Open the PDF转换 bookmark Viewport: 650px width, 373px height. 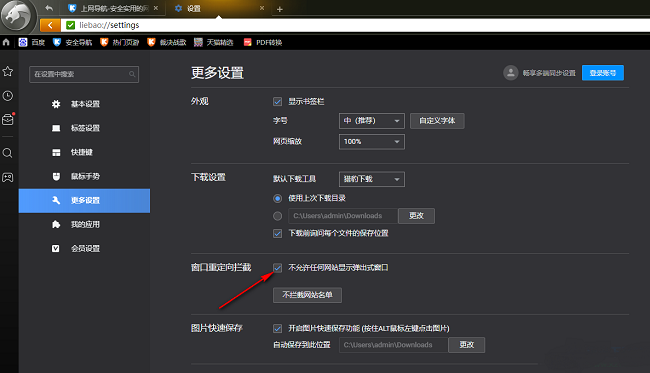point(263,42)
